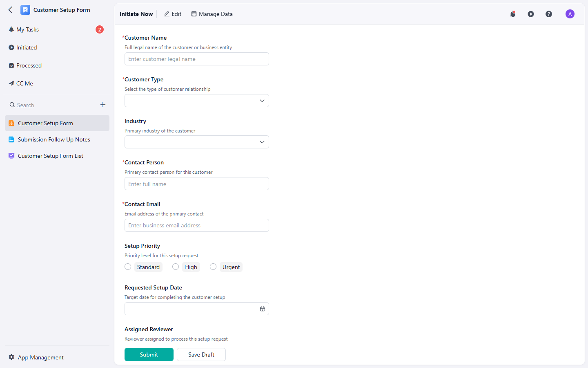Go to the Initiated section

click(56, 47)
